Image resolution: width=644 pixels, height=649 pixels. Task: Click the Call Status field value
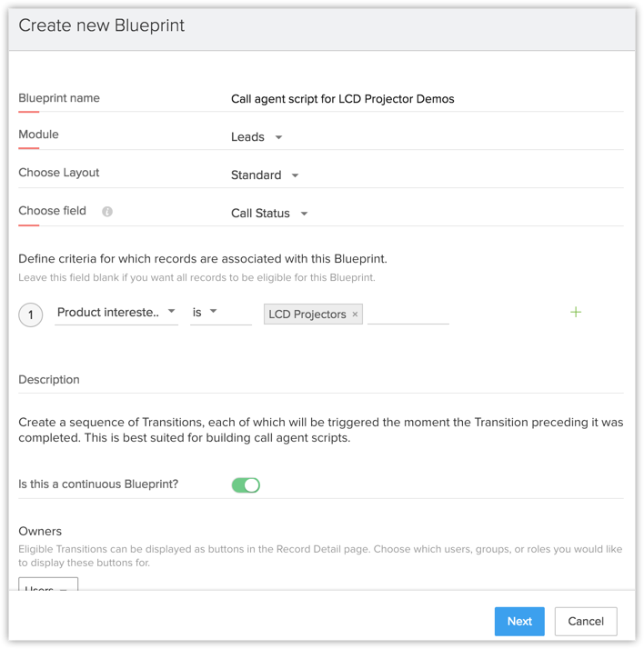click(x=260, y=214)
